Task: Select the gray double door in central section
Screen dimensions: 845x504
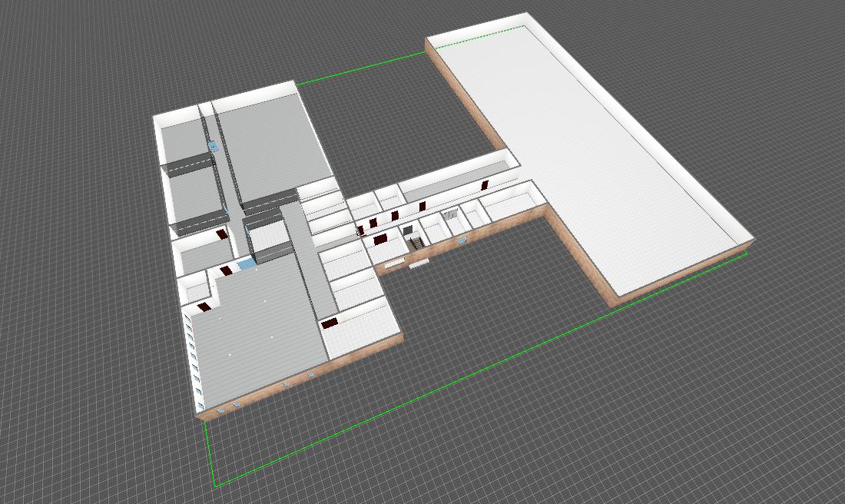Action: 452,214
